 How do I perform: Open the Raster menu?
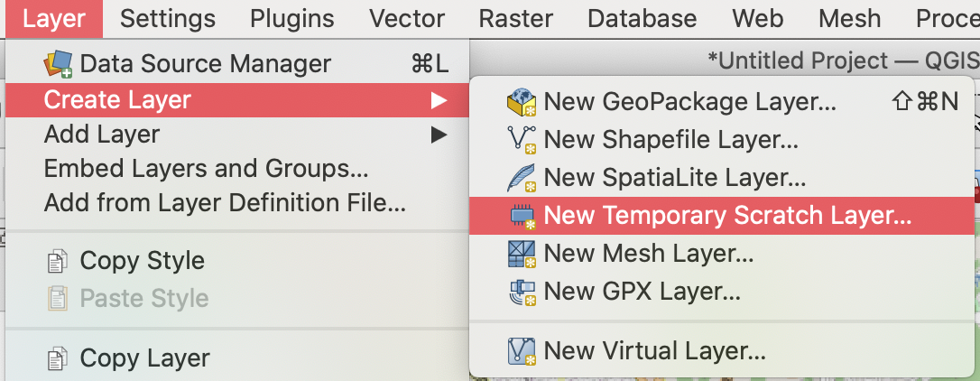click(516, 19)
